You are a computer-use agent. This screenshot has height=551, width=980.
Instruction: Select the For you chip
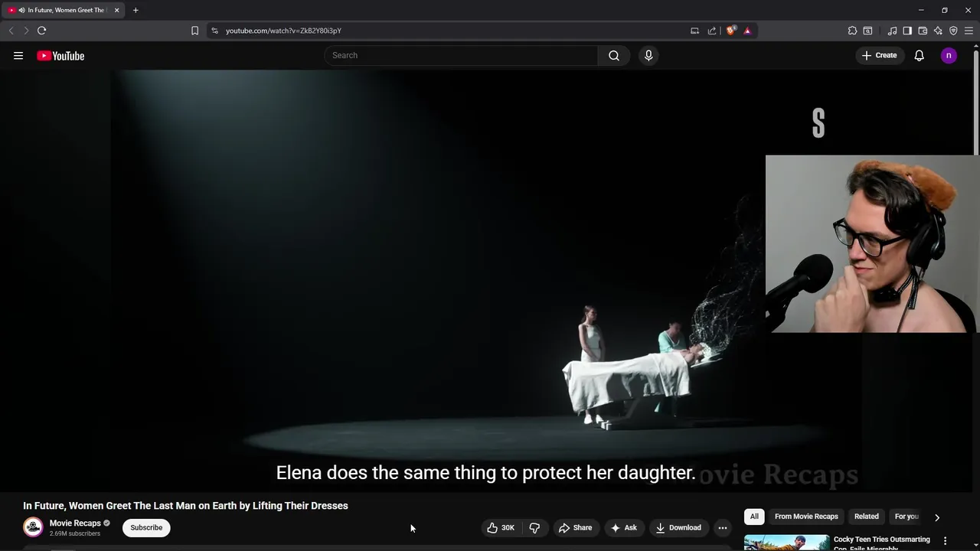click(x=906, y=517)
